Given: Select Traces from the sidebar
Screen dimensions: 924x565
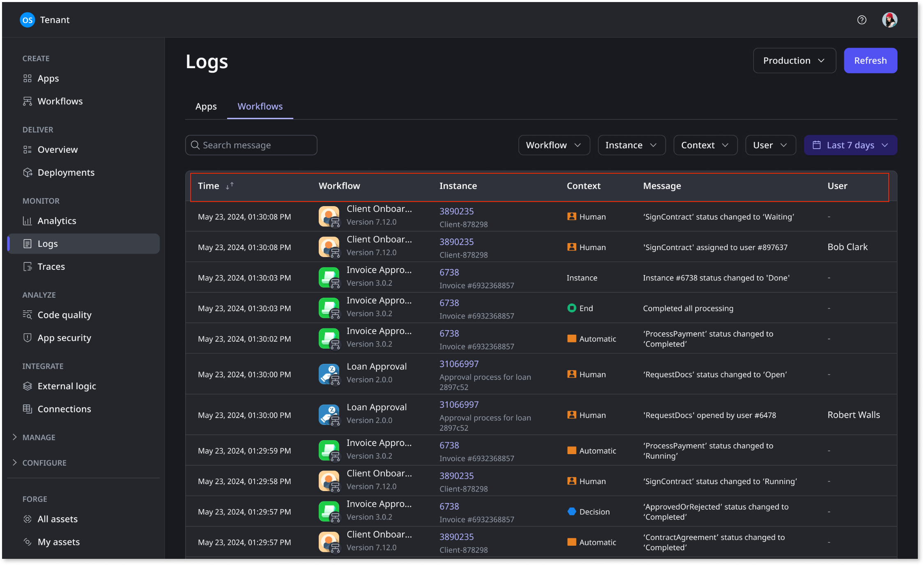Looking at the screenshot, I should pos(51,266).
